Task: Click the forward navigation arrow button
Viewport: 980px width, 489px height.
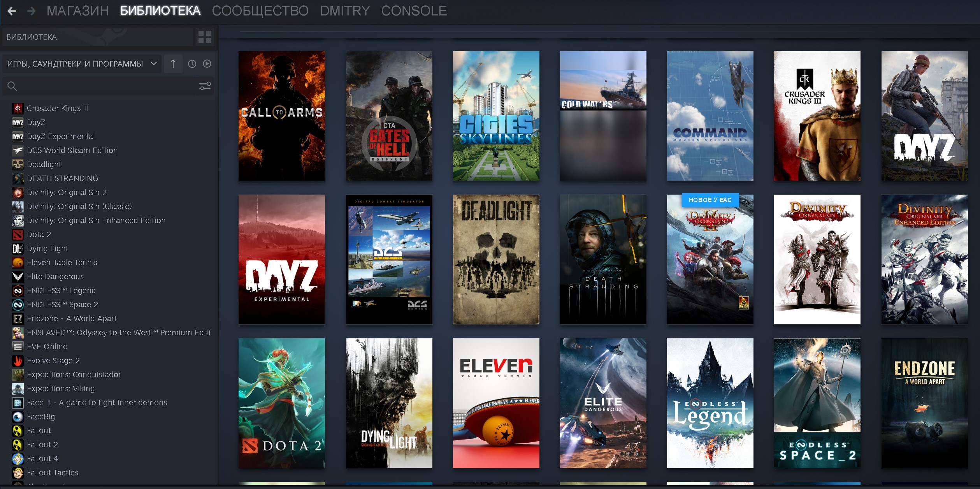Action: (31, 11)
